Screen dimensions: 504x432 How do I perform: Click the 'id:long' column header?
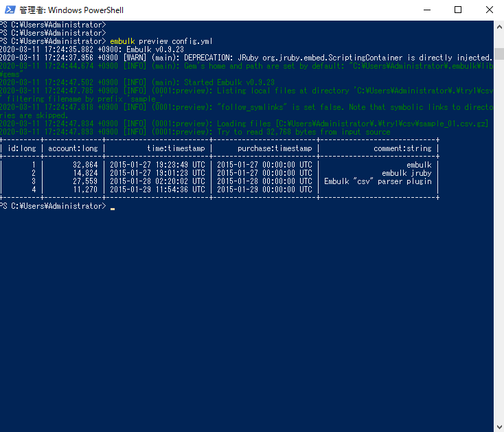pos(22,148)
